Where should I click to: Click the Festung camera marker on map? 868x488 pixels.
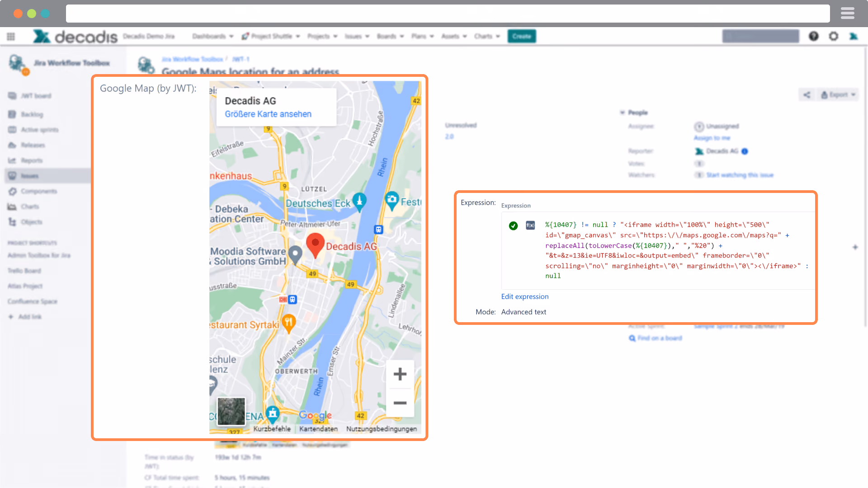click(392, 201)
